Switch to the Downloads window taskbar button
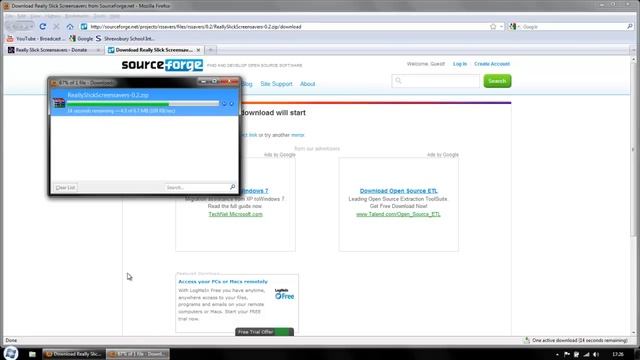The height and width of the screenshot is (360, 640). coord(138,354)
